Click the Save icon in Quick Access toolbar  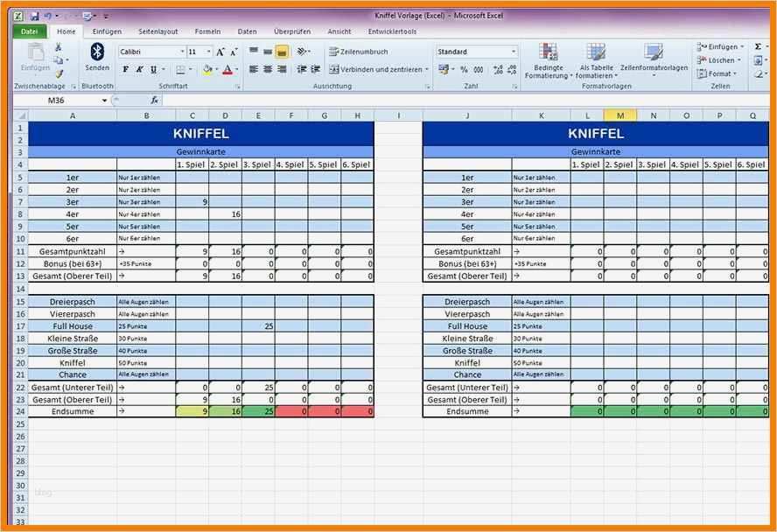pos(37,15)
